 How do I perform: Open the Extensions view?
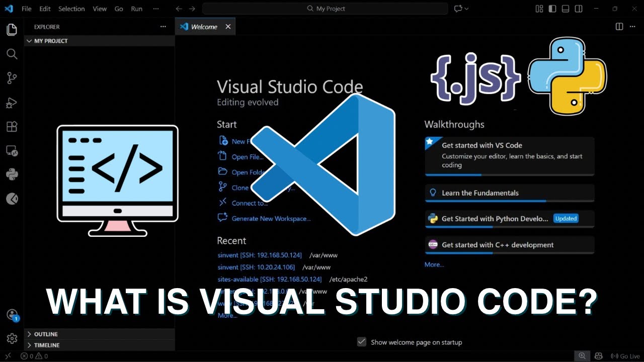pos(12,127)
